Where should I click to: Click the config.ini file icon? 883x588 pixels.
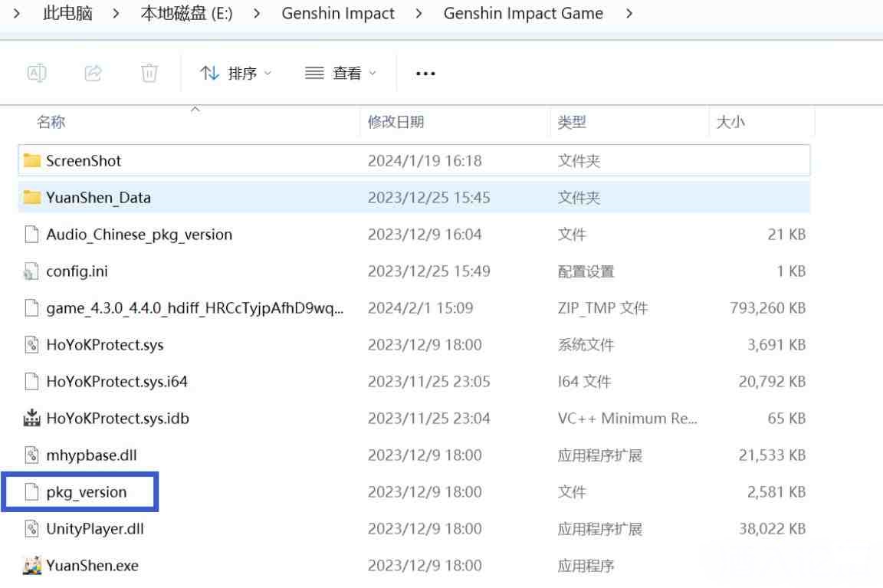(31, 271)
